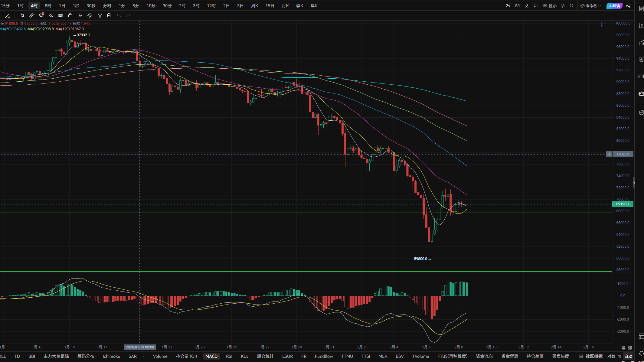Toggle percent scale mode
The width and height of the screenshot is (644, 362).
(620, 356)
